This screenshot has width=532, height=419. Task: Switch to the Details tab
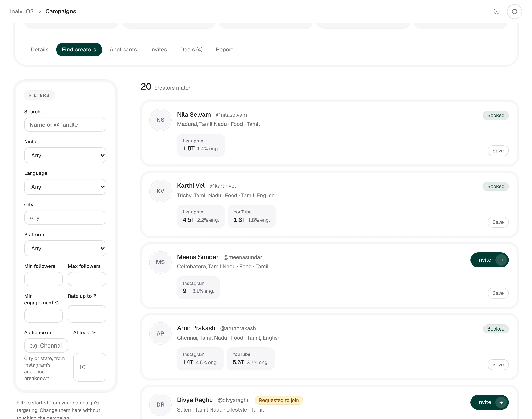(39, 50)
